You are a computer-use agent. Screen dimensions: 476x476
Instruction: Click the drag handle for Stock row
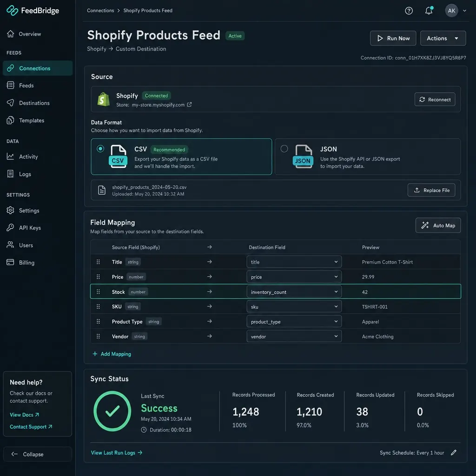click(98, 292)
